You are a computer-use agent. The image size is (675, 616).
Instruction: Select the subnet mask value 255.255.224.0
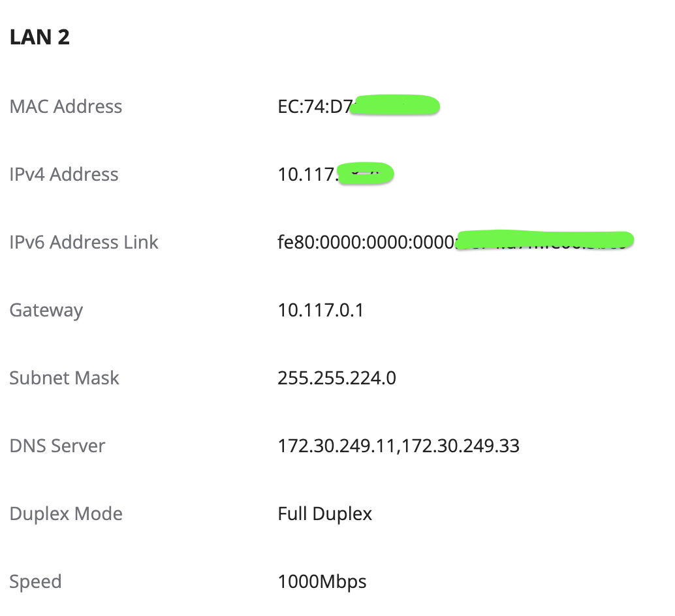point(337,378)
